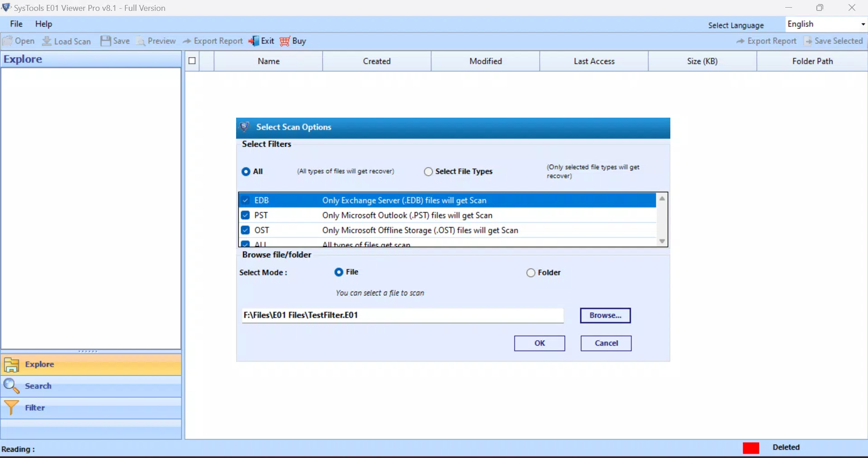Toggle the EDB file type checkbox

245,200
